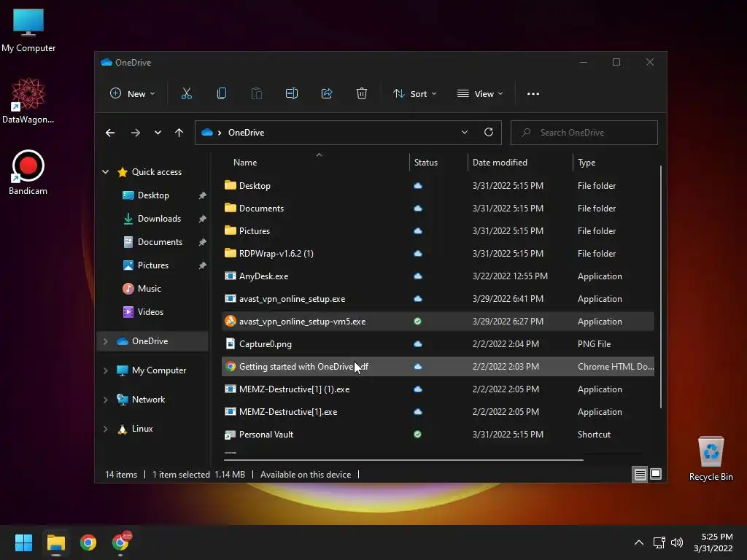The image size is (747, 560).
Task: Click the Rename icon in toolbar
Action: [292, 94]
